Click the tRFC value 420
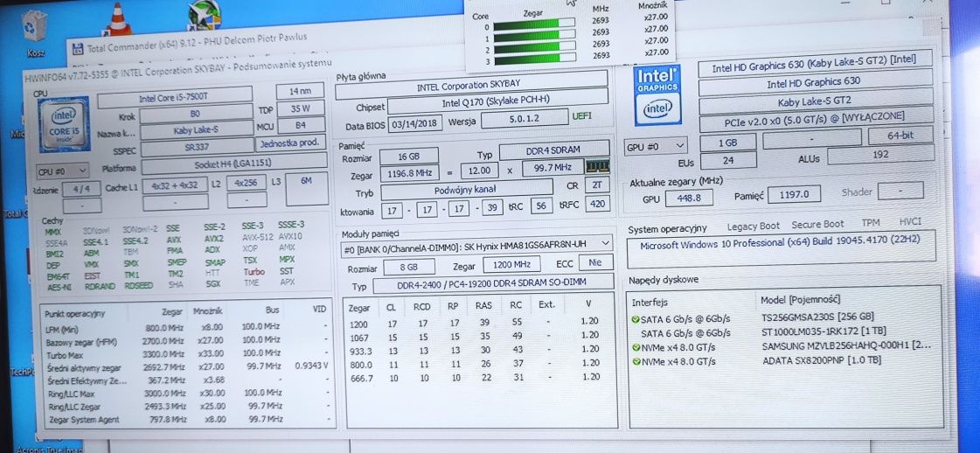This screenshot has width=980, height=453. tap(598, 203)
